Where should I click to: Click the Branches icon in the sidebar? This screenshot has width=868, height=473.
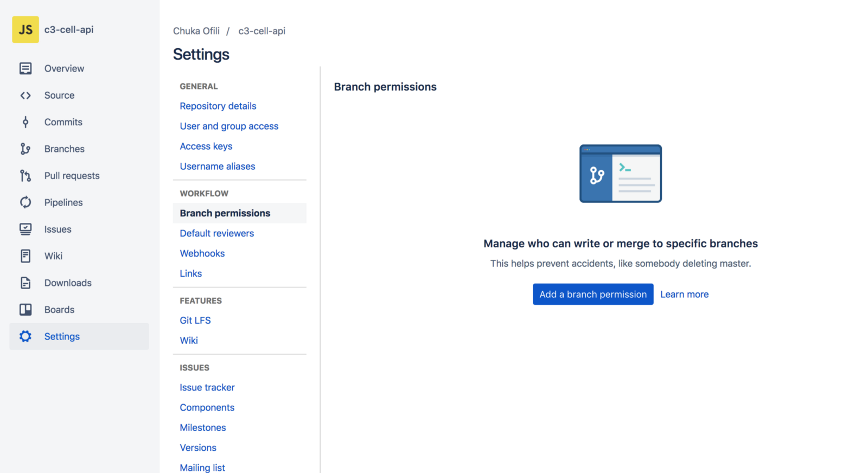click(25, 149)
